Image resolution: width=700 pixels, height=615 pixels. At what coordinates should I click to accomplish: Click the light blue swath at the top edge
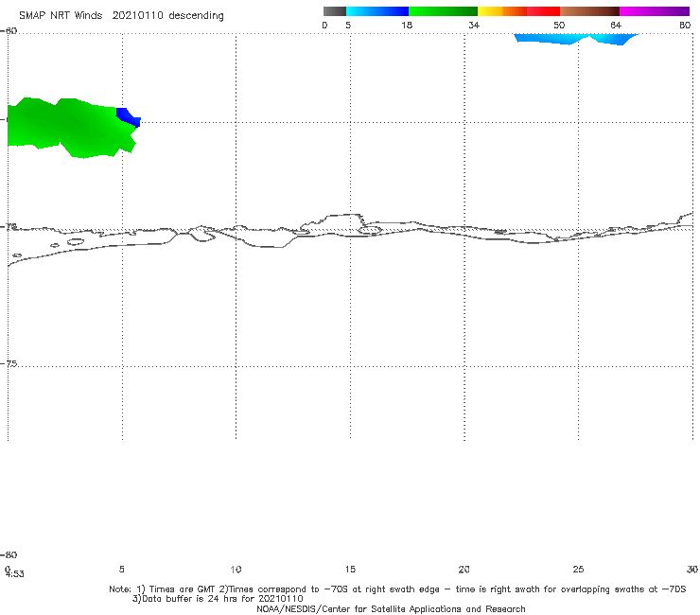(x=576, y=39)
